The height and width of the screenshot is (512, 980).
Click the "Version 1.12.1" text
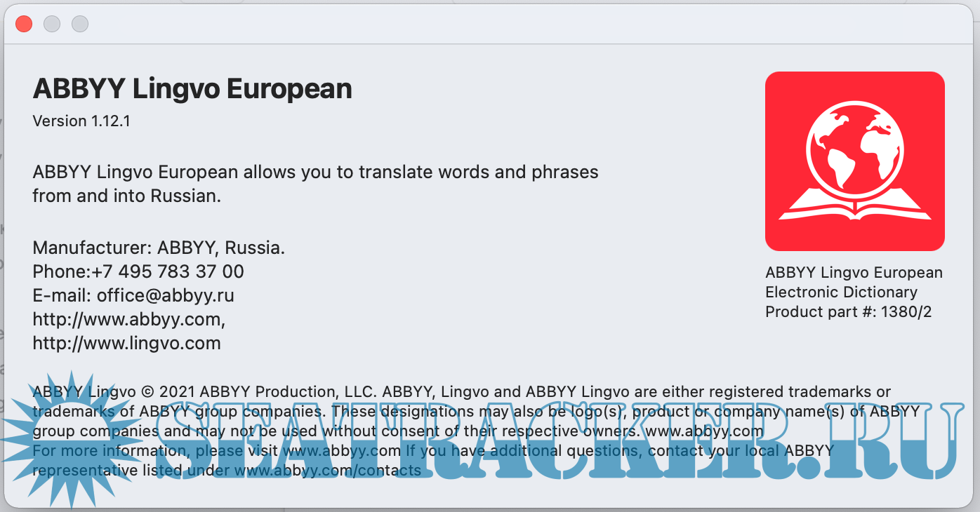(x=81, y=121)
